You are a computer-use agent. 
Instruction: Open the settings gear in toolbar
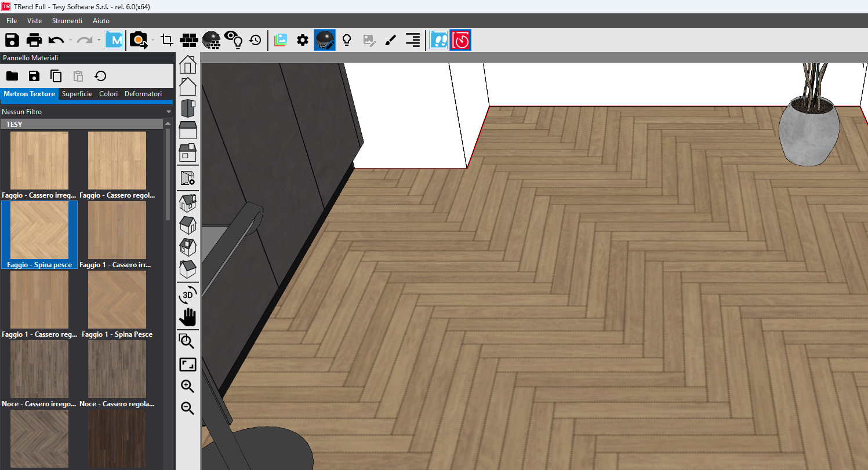[302, 40]
